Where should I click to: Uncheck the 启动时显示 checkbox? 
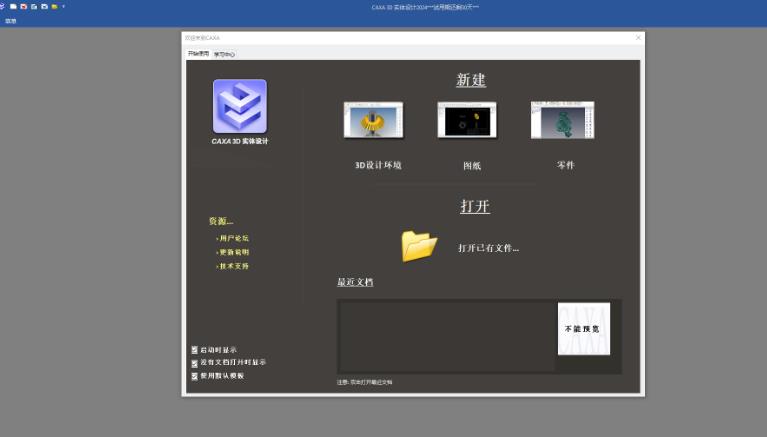click(x=194, y=350)
